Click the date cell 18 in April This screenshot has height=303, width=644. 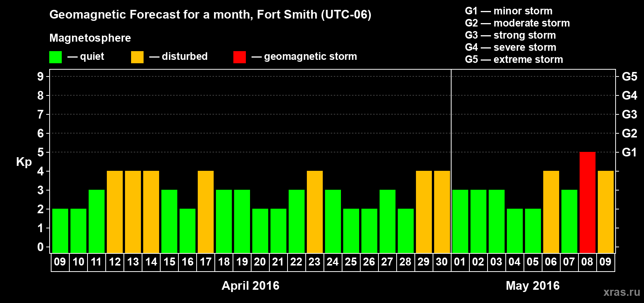[x=224, y=262]
